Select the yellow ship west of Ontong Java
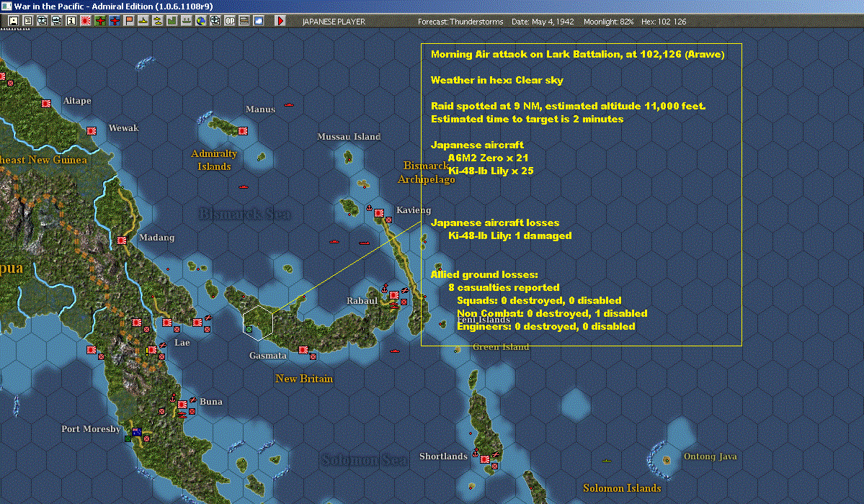The height and width of the screenshot is (504, 864). [606, 460]
